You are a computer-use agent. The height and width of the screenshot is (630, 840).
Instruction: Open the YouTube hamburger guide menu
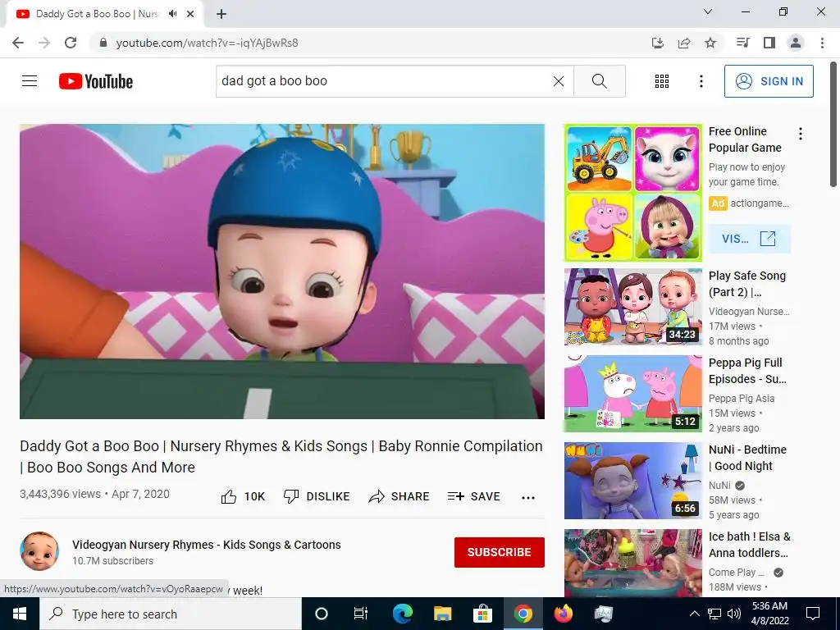tap(30, 81)
